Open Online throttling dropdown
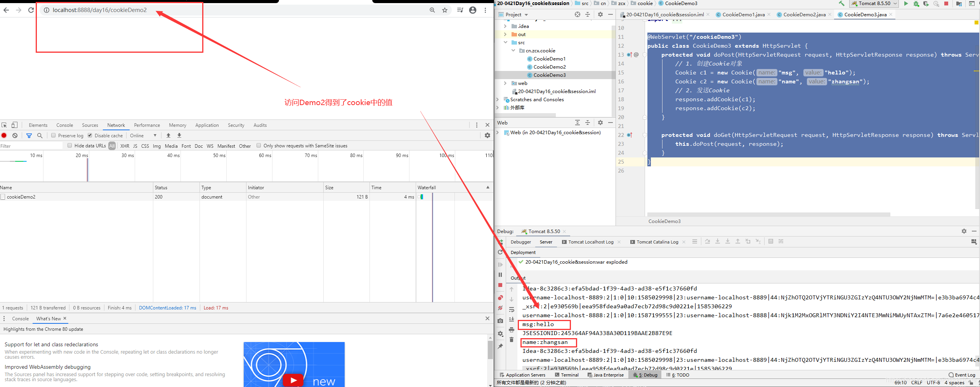This screenshot has height=387, width=980. (143, 135)
